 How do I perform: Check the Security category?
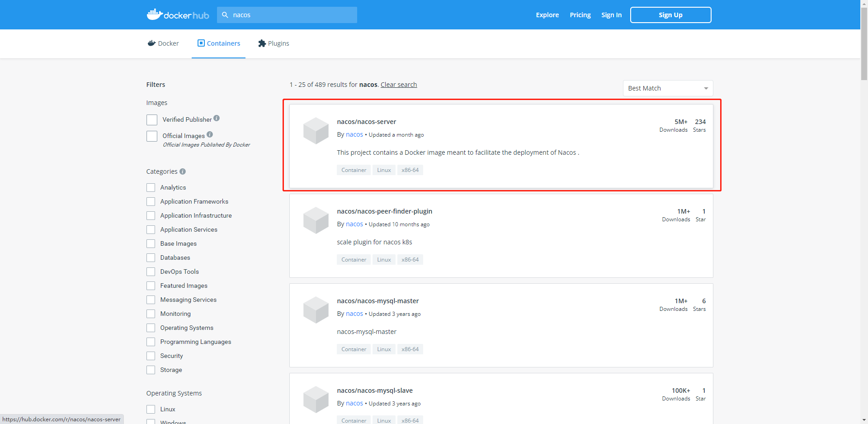pos(151,356)
